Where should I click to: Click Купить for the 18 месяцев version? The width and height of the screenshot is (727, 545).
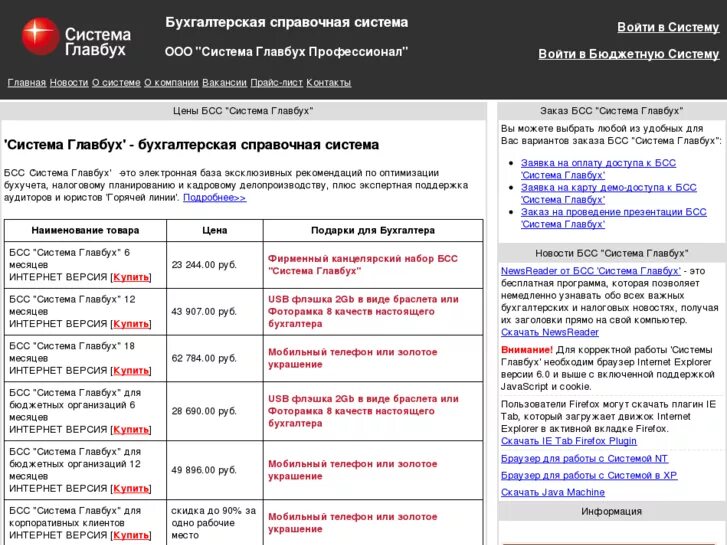pos(131,371)
